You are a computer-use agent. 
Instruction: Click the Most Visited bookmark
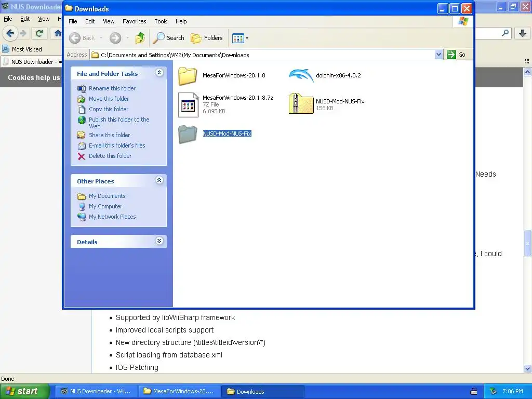pyautogui.click(x=22, y=49)
